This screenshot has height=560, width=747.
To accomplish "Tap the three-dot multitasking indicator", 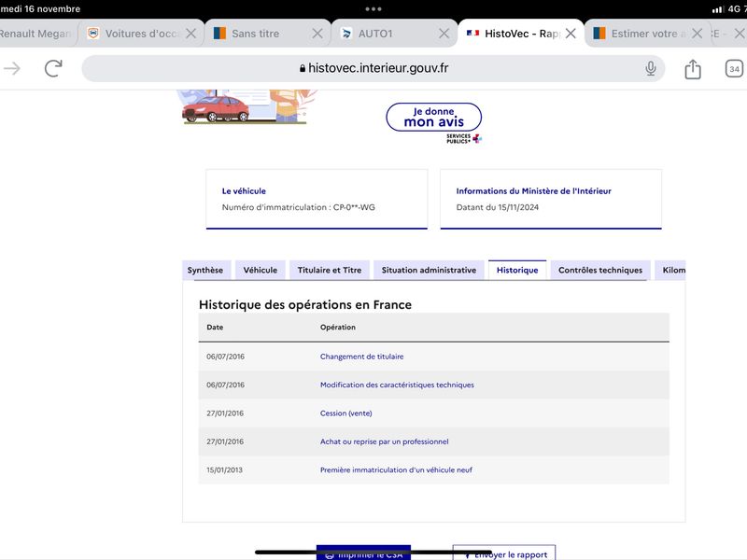I will [373, 8].
